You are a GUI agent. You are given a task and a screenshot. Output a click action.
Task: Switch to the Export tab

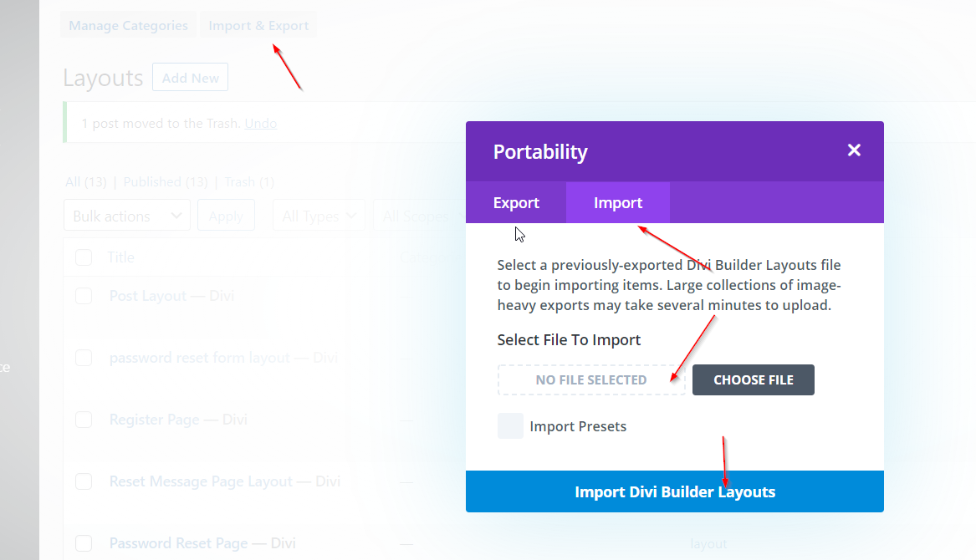(x=516, y=203)
